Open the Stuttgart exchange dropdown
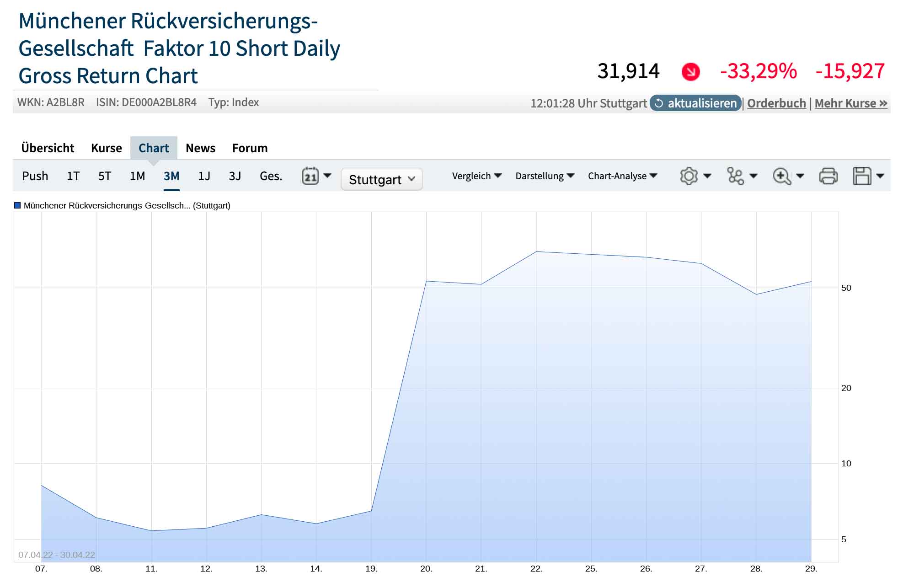 click(381, 179)
